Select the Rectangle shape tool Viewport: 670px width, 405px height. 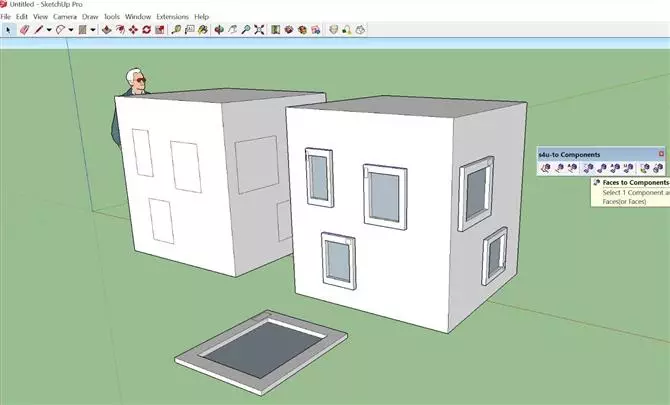pos(82,30)
